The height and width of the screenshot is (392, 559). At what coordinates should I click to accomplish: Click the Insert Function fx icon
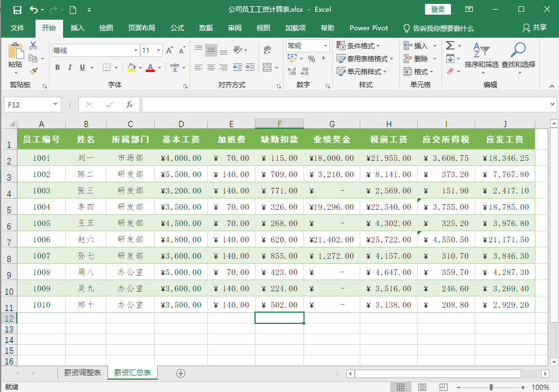coord(129,105)
